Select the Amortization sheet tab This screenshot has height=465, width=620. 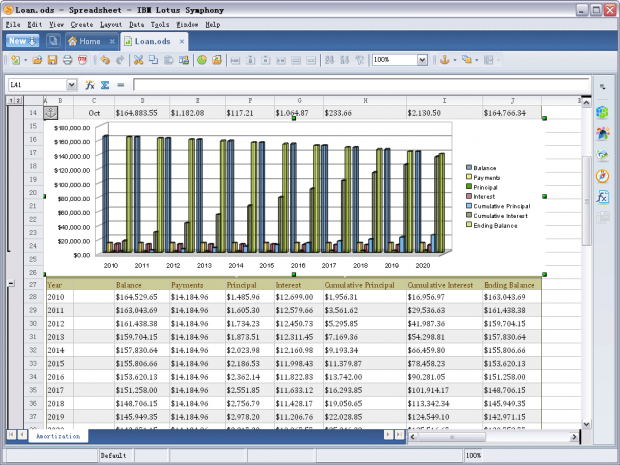tap(58, 437)
